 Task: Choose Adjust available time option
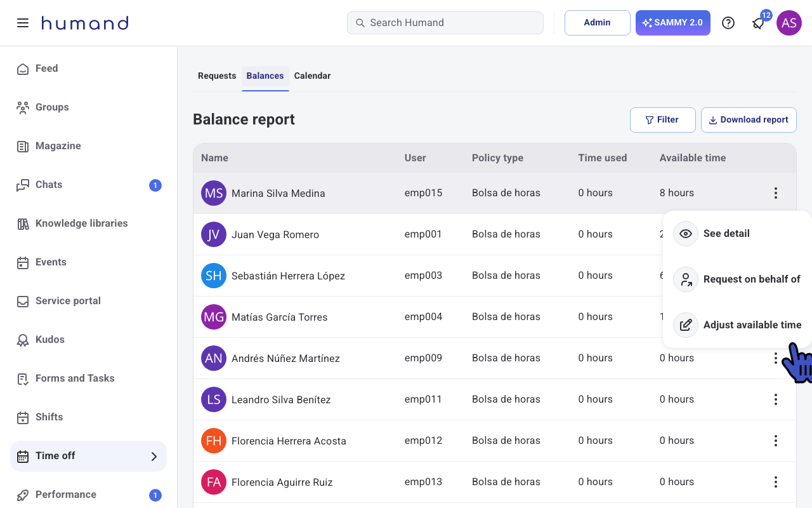pos(737,325)
